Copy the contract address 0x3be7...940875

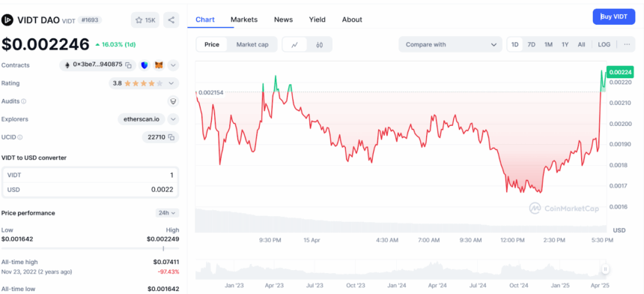(x=128, y=65)
